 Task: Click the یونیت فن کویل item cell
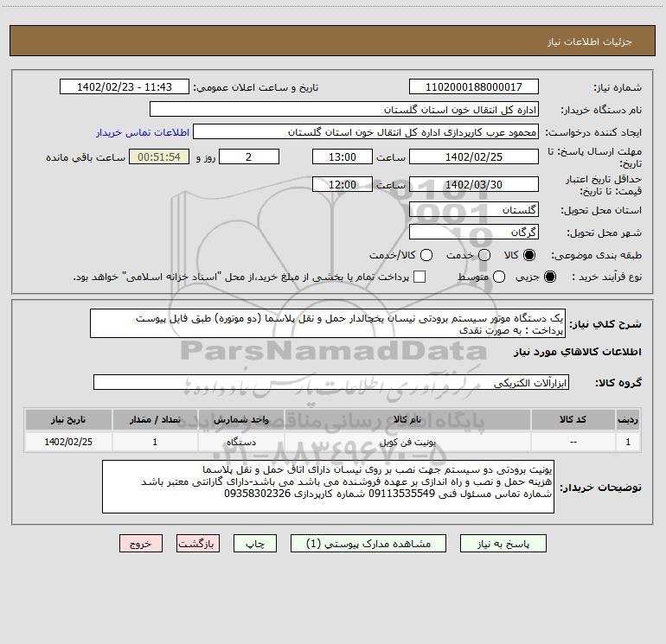point(407,442)
